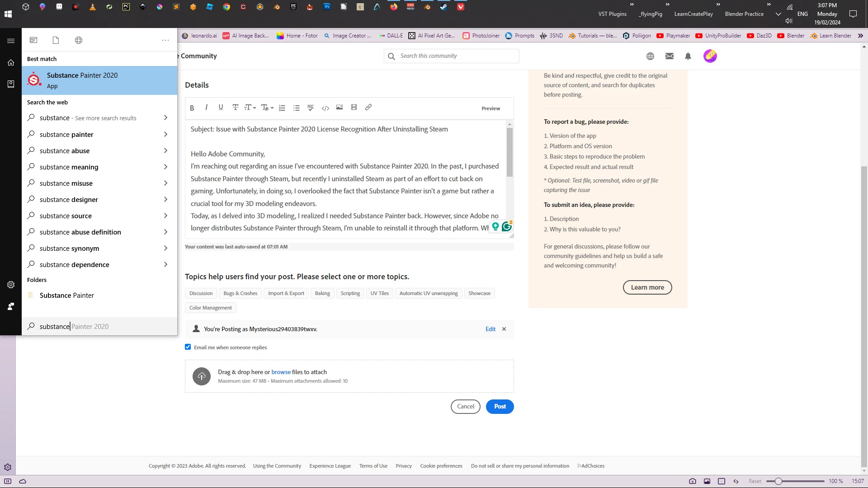Open font size dropdown in editor
The height and width of the screenshot is (488, 868).
click(250, 108)
